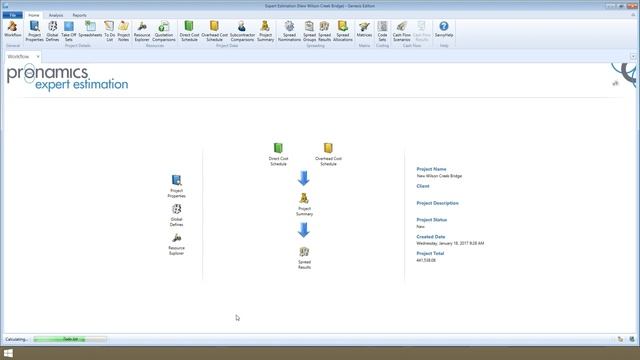Image resolution: width=640 pixels, height=360 pixels.
Task: Open Workflow from the ribbon
Action: tap(13, 29)
